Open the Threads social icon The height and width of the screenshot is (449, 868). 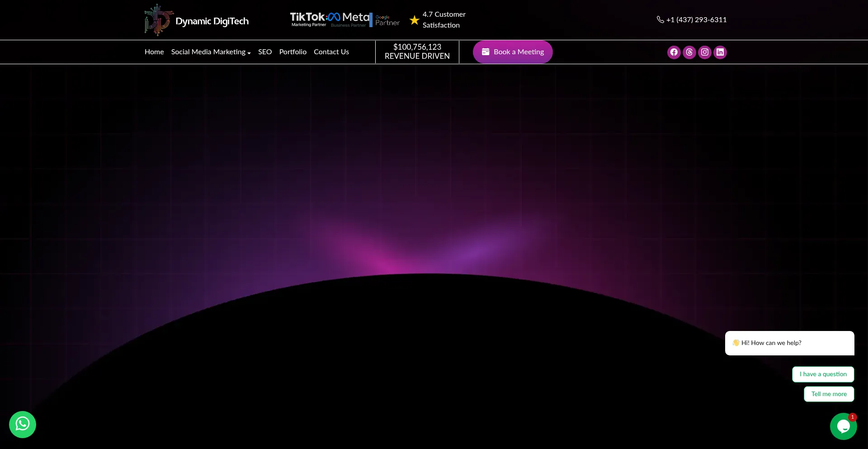(689, 52)
